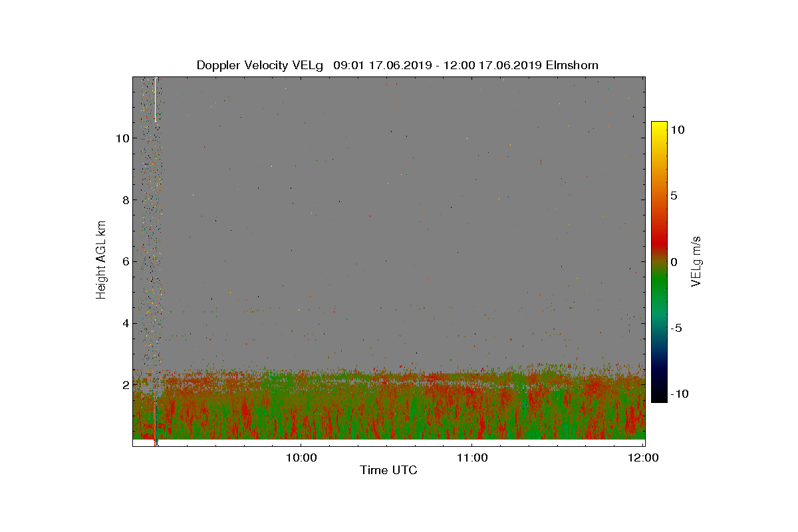Click the yellow top of the velocity colorbar

659,128
